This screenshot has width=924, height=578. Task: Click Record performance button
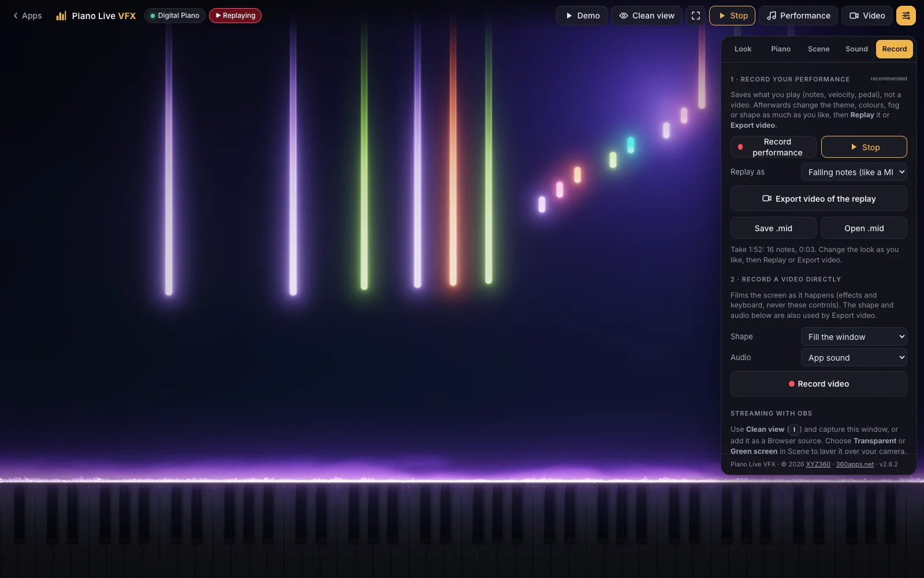coord(773,147)
